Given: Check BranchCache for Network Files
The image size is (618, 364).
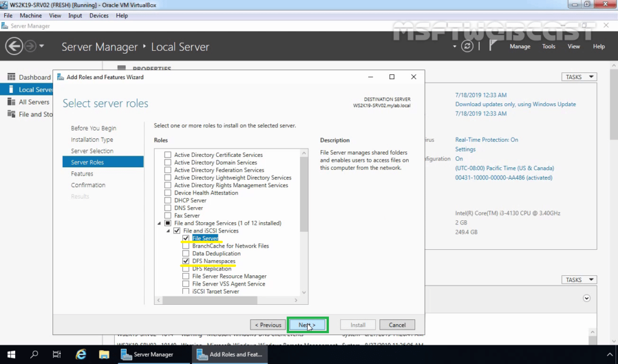Looking at the screenshot, I should coord(186,246).
